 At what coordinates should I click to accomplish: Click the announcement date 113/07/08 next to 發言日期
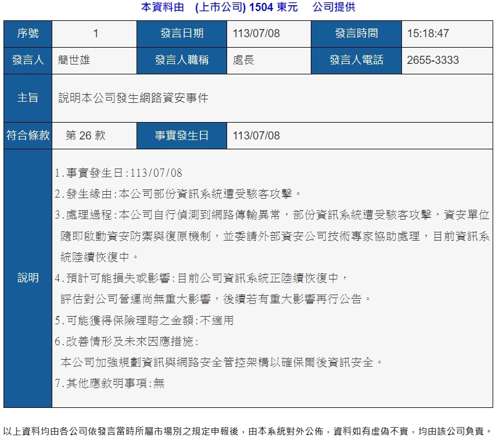click(256, 34)
